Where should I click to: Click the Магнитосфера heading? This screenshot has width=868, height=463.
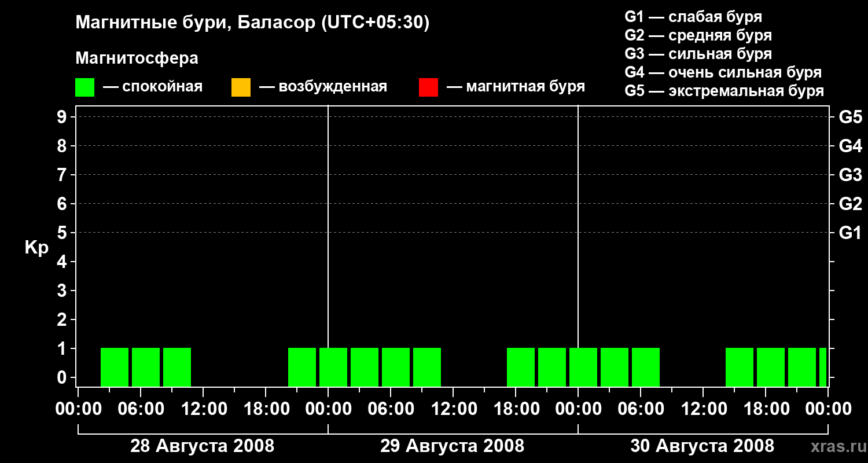(137, 58)
